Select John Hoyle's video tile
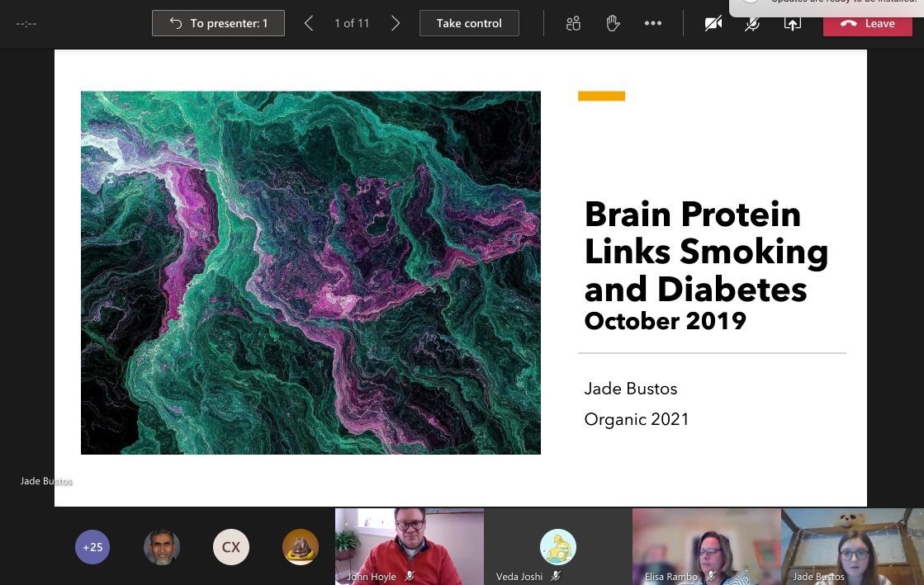Image resolution: width=924 pixels, height=585 pixels. coord(410,545)
